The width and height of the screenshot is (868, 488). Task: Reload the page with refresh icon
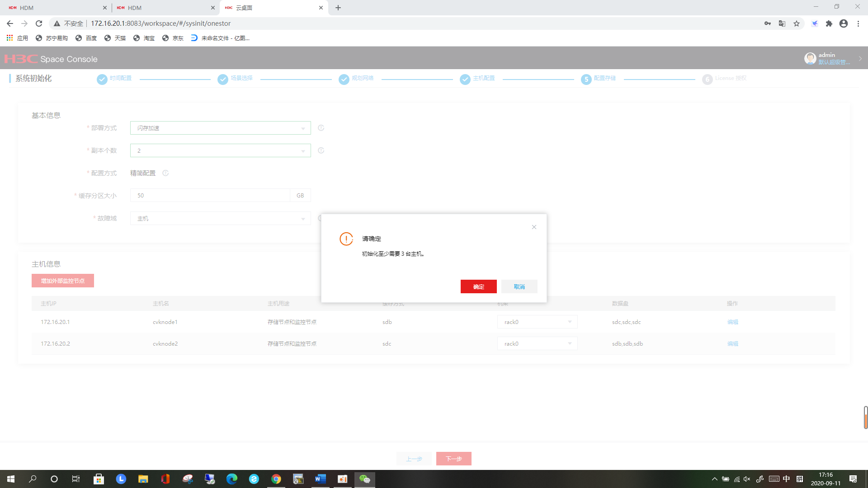click(39, 23)
